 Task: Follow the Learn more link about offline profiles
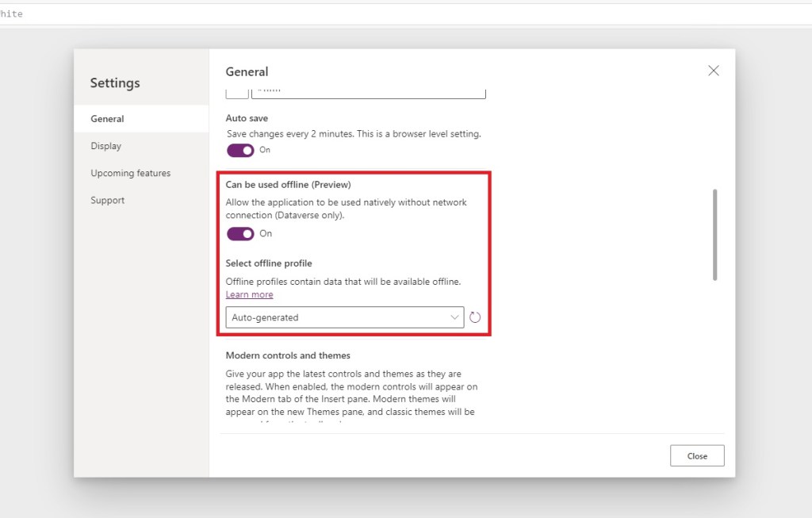tap(249, 294)
